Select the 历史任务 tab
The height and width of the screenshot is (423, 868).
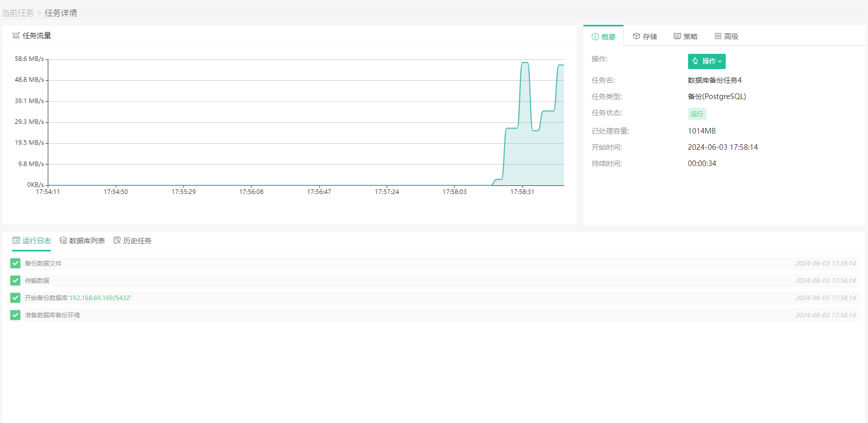click(x=133, y=241)
